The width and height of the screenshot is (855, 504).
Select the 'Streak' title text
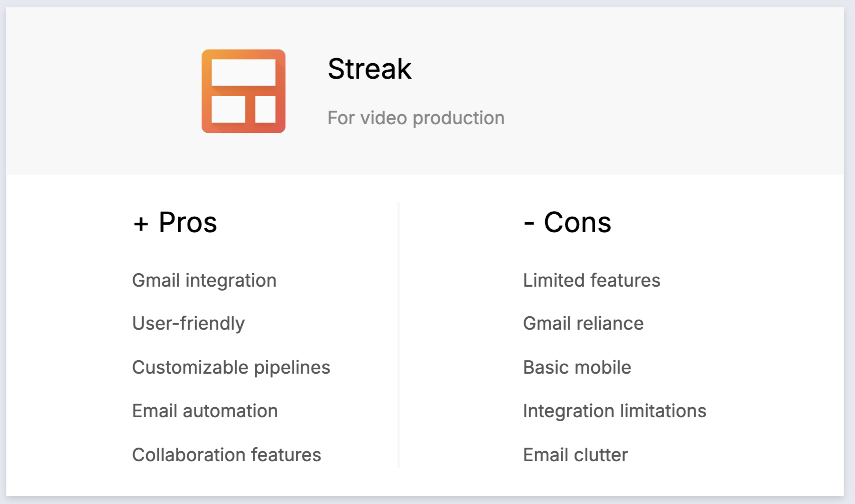coord(369,69)
